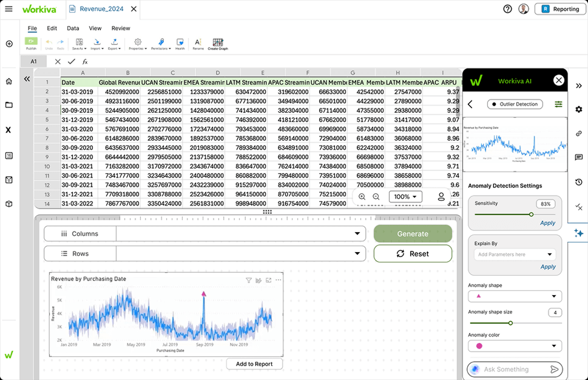588x380 pixels.
Task: Click the Redo arrow icon
Action: (x=60, y=43)
